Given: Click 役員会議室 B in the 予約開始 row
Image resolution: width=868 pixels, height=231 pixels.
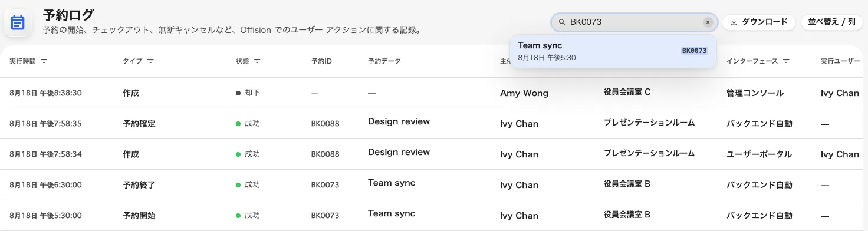Looking at the screenshot, I should (627, 214).
